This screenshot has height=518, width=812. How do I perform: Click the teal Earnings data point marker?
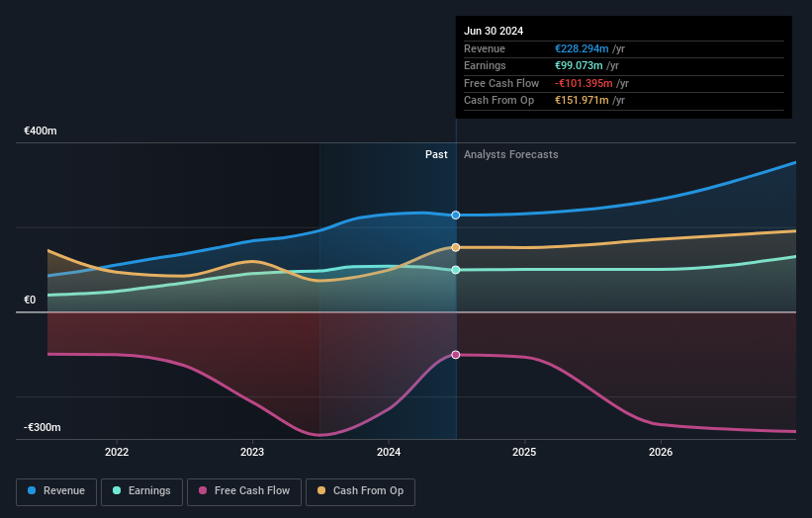tap(456, 270)
